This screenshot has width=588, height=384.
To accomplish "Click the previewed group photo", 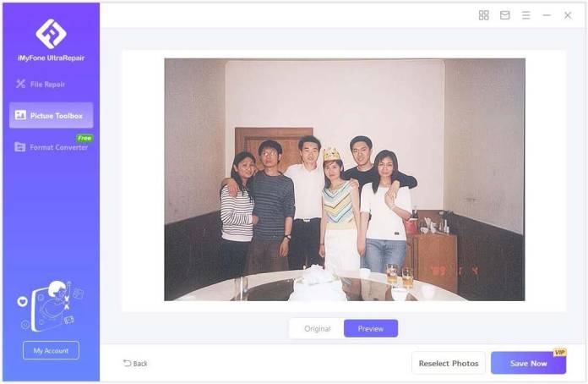I will [x=344, y=179].
